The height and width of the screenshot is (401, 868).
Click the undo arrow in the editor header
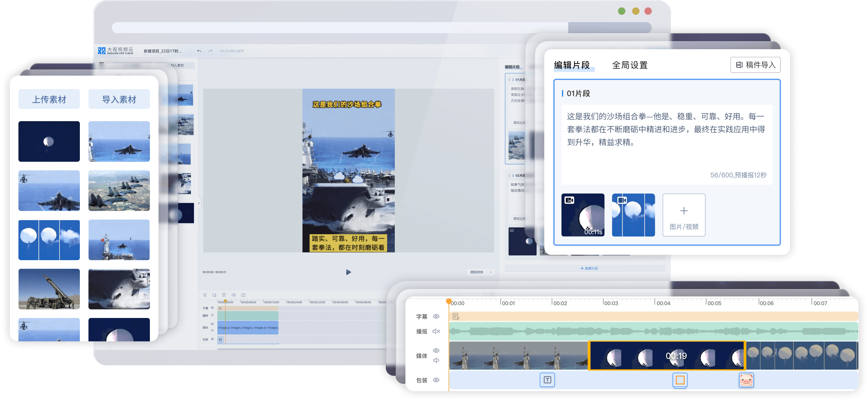point(199,51)
